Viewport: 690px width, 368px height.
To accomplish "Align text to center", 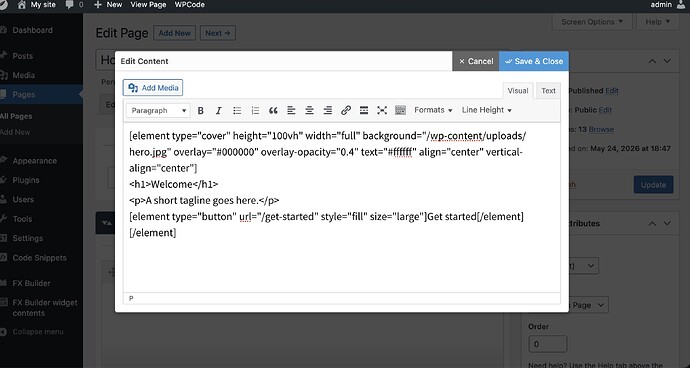I will tap(309, 110).
